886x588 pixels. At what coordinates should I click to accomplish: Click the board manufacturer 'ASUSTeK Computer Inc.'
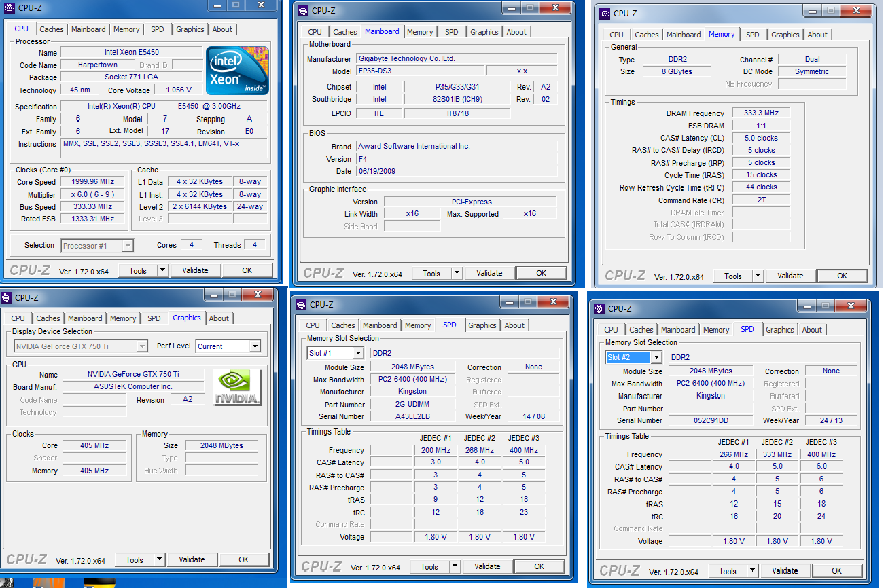pos(133,386)
